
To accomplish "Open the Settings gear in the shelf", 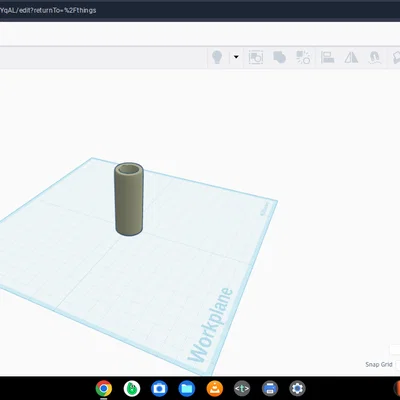I will click(x=297, y=388).
